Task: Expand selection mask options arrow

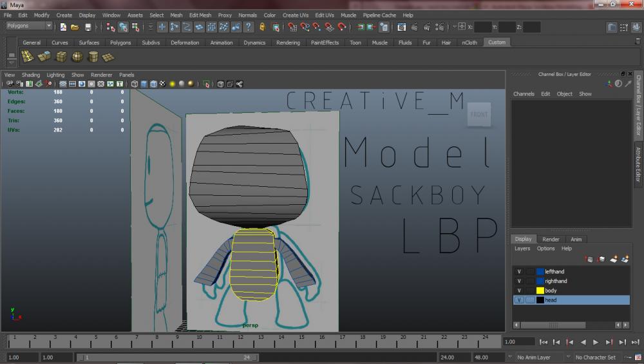Action: 151,27
